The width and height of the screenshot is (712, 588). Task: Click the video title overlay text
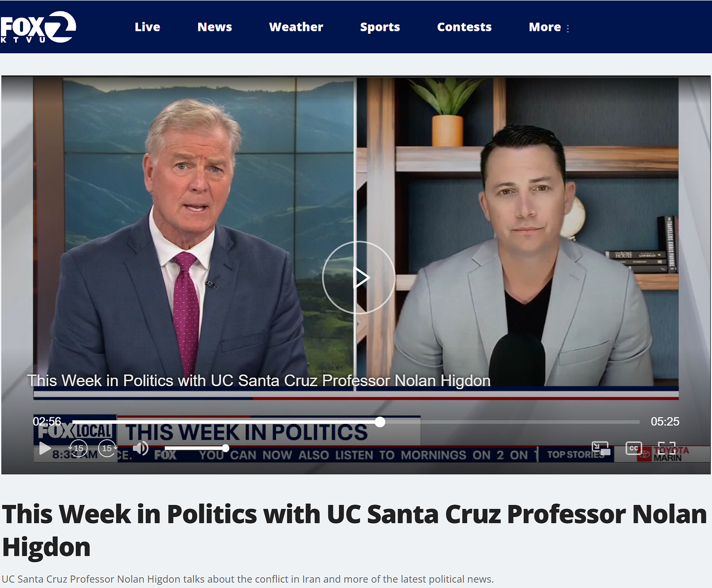click(x=259, y=380)
